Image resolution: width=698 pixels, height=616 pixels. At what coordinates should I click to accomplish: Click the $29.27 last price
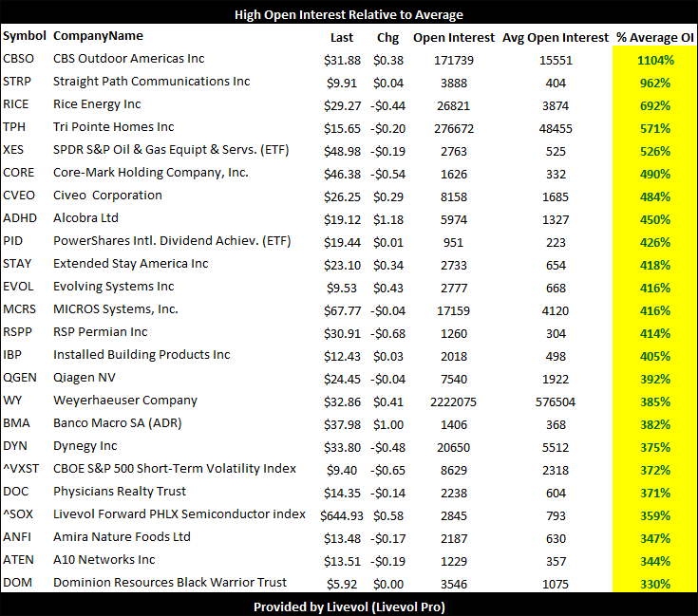coord(342,106)
